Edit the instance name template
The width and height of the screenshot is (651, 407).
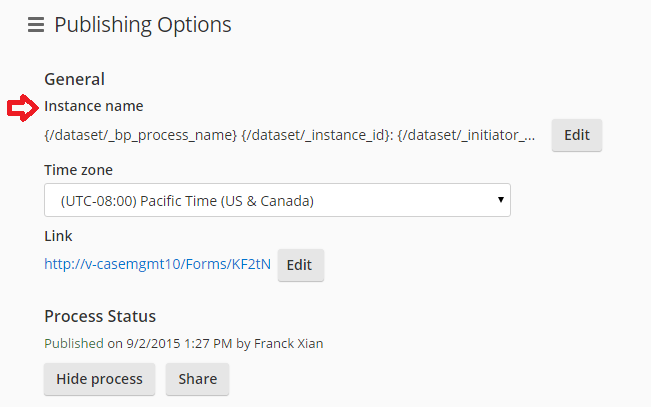(577, 135)
